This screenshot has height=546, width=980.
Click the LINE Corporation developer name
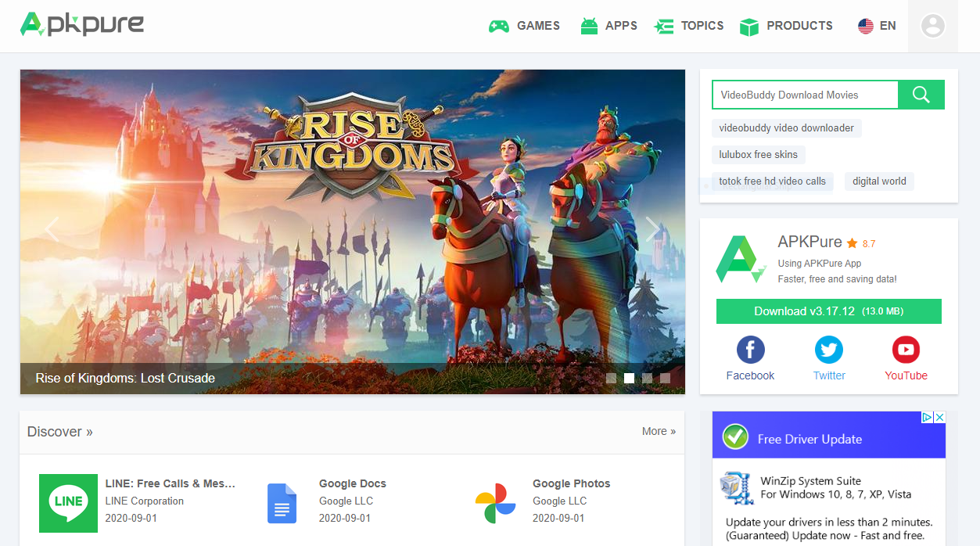pos(145,501)
